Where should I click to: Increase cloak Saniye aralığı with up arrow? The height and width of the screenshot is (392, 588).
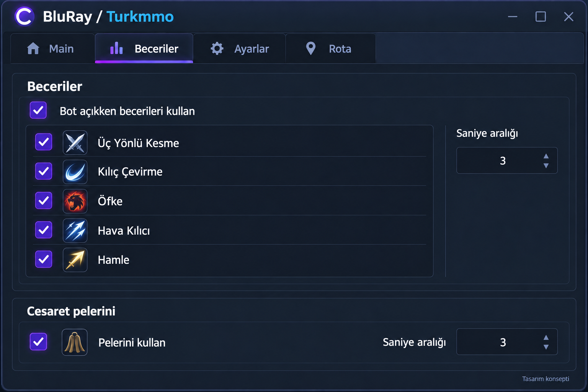tap(546, 338)
